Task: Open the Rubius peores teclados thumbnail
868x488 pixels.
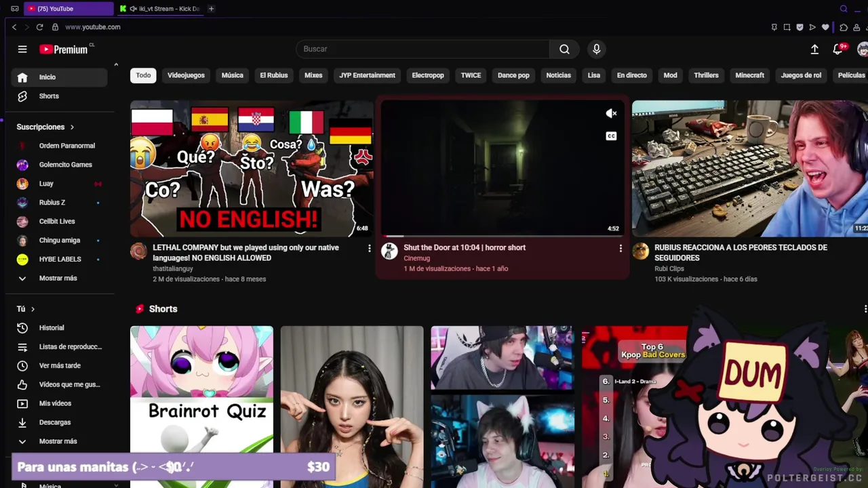Action: point(750,169)
